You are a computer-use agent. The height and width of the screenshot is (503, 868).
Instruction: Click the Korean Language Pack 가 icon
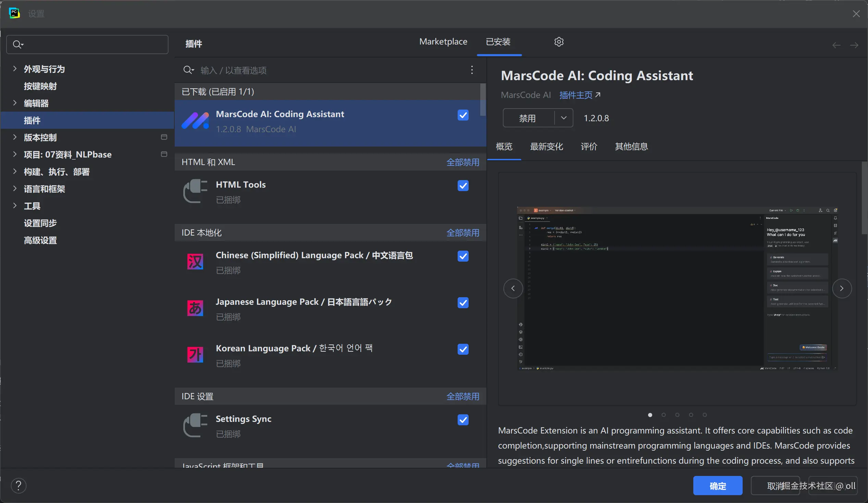(x=195, y=355)
